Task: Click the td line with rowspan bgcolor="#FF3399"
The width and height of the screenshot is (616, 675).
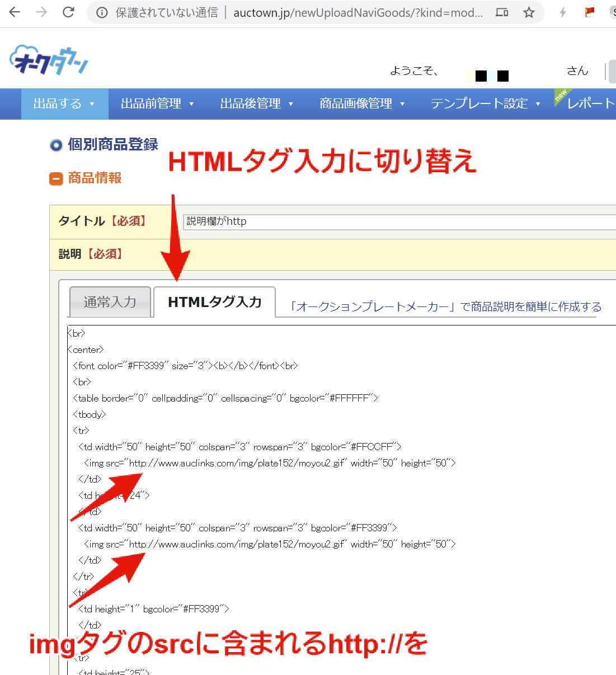Action: pyautogui.click(x=238, y=528)
